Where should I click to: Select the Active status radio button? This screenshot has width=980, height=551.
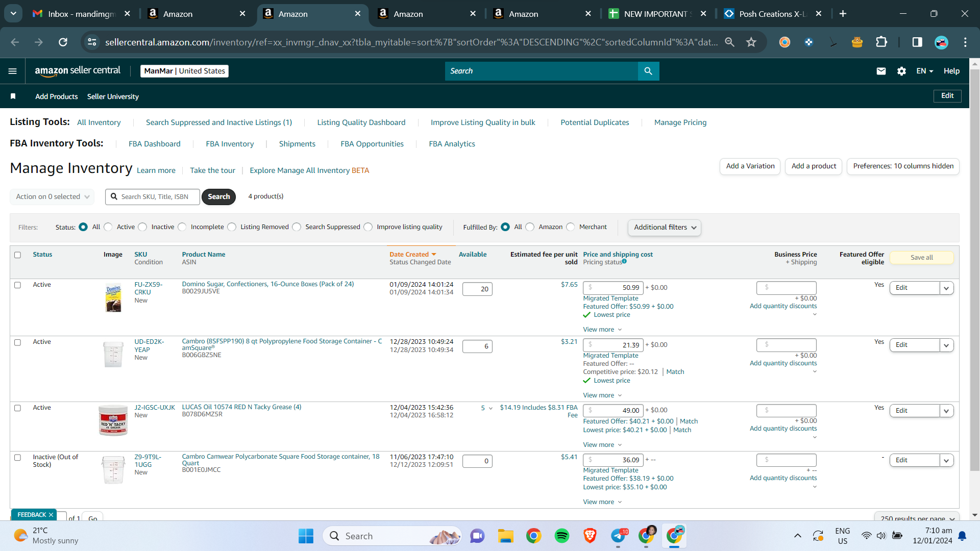(x=108, y=227)
